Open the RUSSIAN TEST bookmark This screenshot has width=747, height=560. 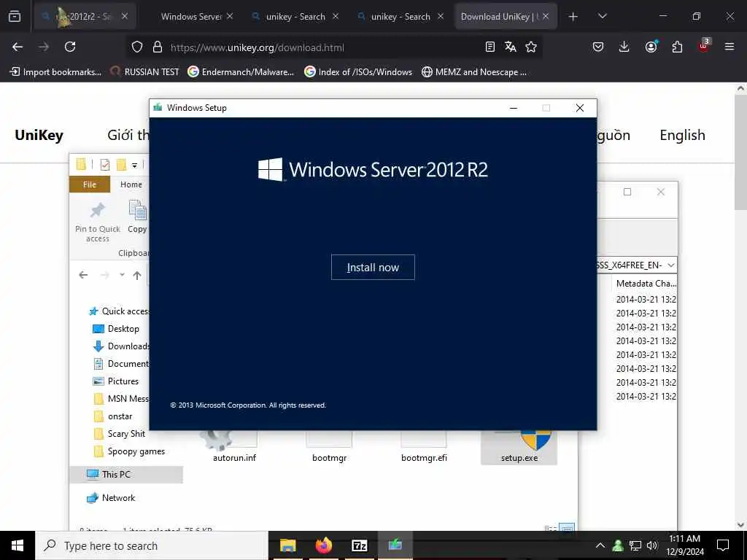click(145, 72)
